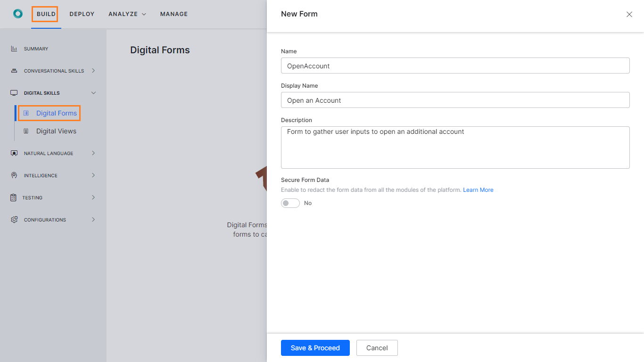
Task: Click inside the Display Name field
Action: 455,100
